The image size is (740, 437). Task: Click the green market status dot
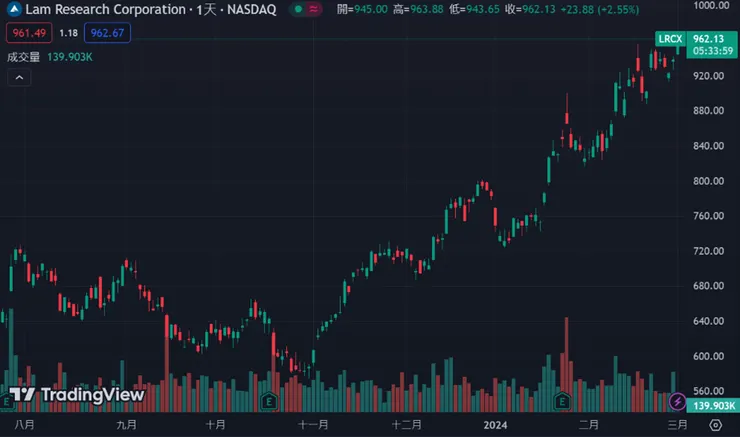298,9
